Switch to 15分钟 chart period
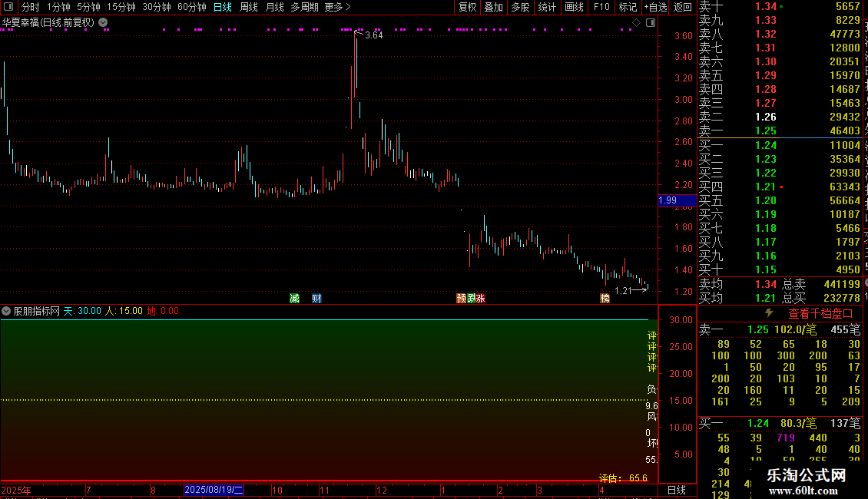Screen dimensions: 868x499 (121, 7)
